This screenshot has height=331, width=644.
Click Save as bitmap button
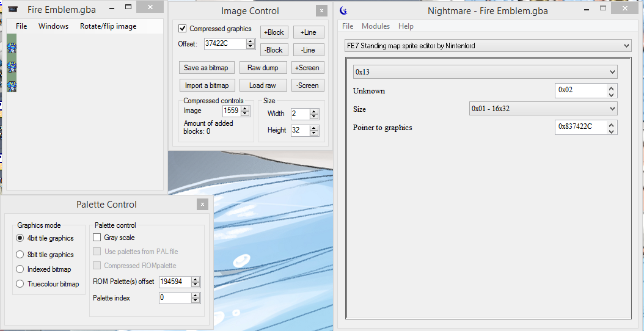206,68
